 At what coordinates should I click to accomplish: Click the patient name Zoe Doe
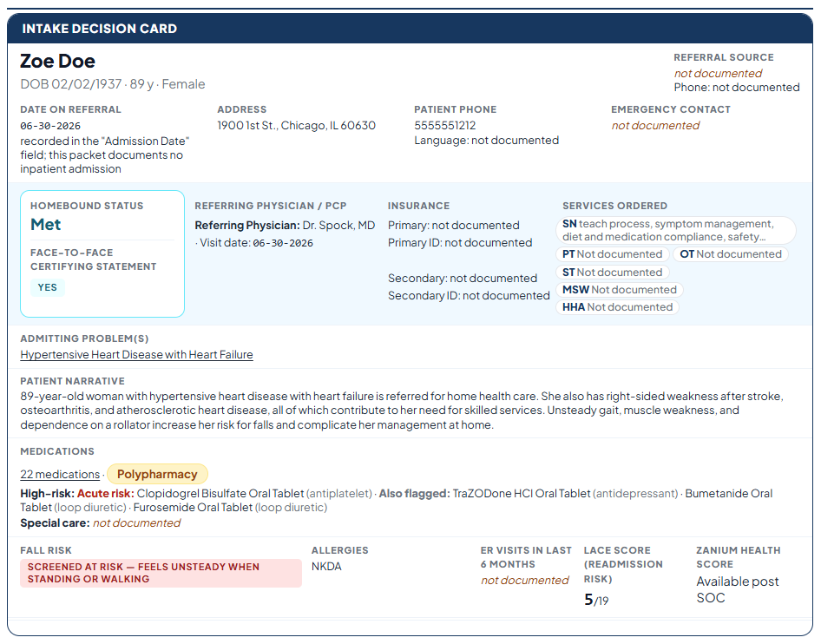click(57, 62)
